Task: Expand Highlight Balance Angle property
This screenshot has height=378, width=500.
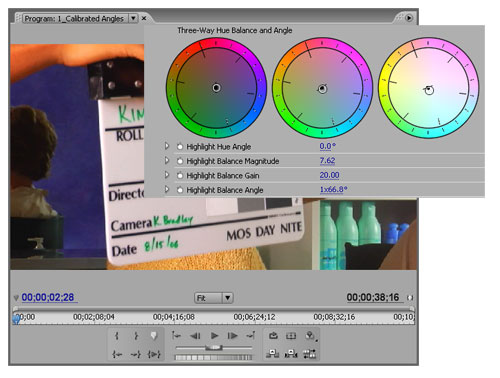Action: tap(167, 190)
